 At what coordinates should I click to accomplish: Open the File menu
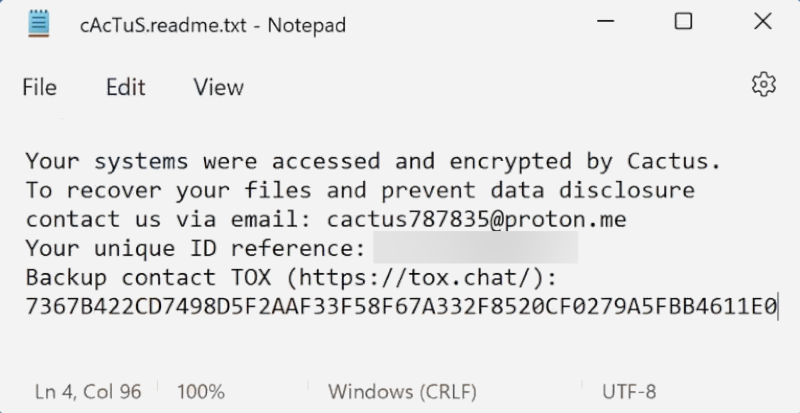click(40, 87)
